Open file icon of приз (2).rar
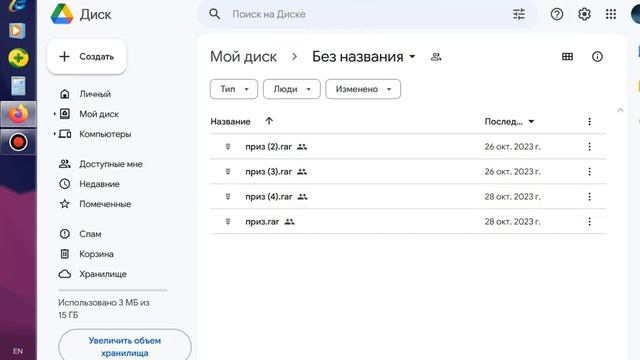 [x=228, y=147]
